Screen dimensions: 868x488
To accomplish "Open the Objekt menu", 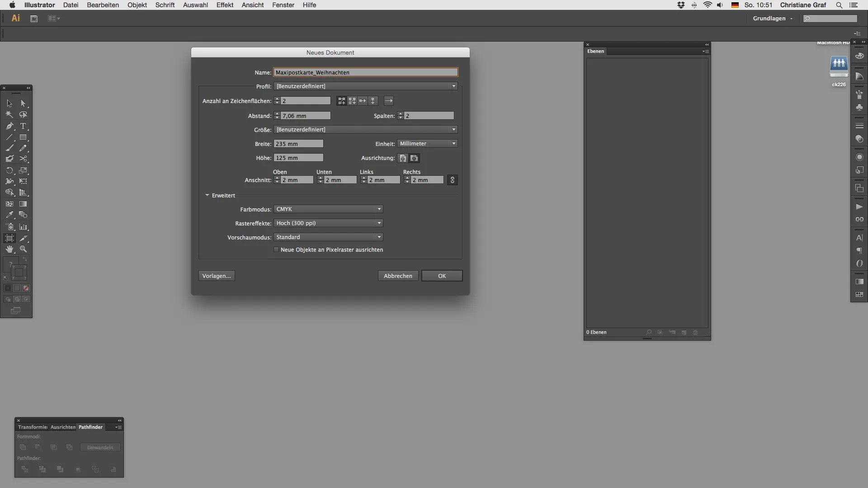I will point(137,5).
